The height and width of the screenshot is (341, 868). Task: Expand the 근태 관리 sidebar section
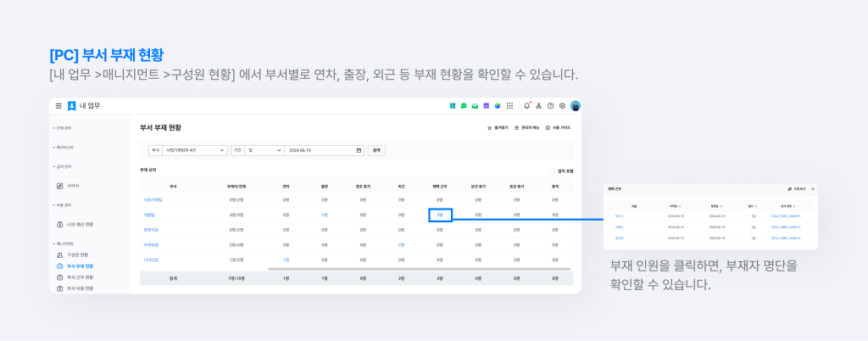coord(62,128)
